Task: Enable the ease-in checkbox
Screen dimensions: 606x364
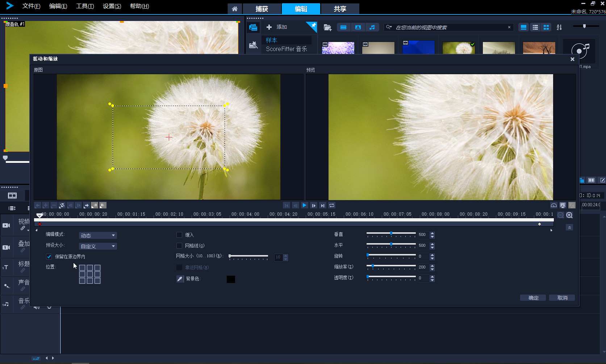Action: (179, 235)
